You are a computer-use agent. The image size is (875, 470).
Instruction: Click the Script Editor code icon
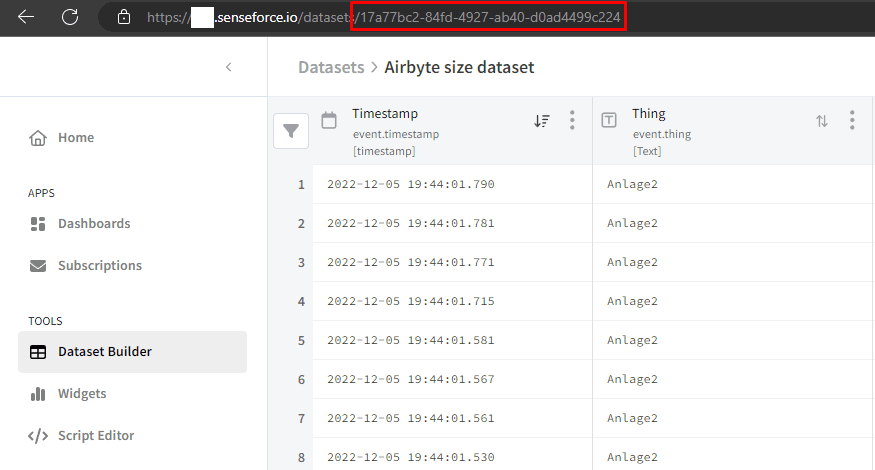tap(38, 436)
